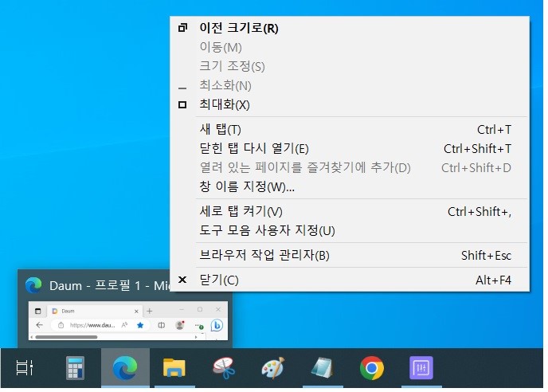Viewport: 548px width, 392px height.
Task: Close the window using 닫기(C)
Action: pos(350,280)
